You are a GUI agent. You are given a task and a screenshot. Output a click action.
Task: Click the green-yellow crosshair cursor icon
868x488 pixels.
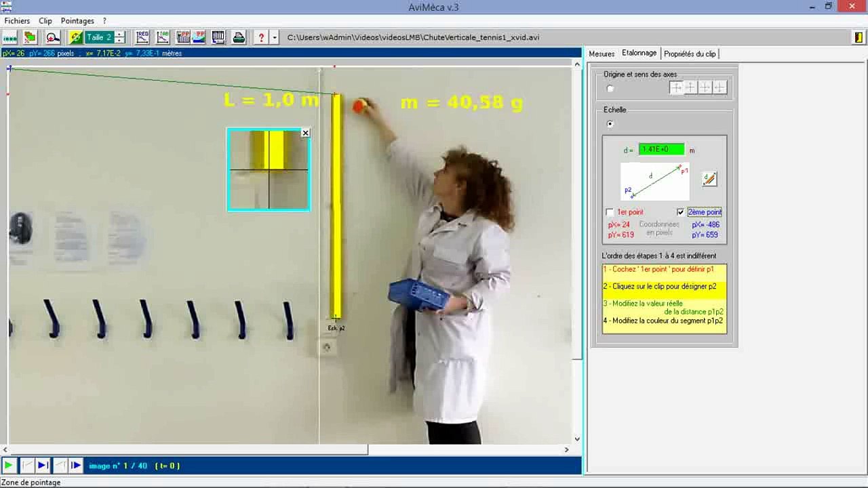coord(76,38)
